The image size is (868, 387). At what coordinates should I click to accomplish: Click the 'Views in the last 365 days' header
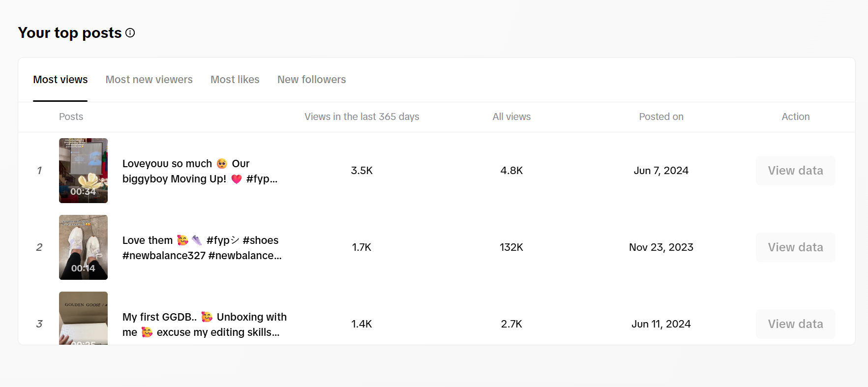[x=361, y=117]
